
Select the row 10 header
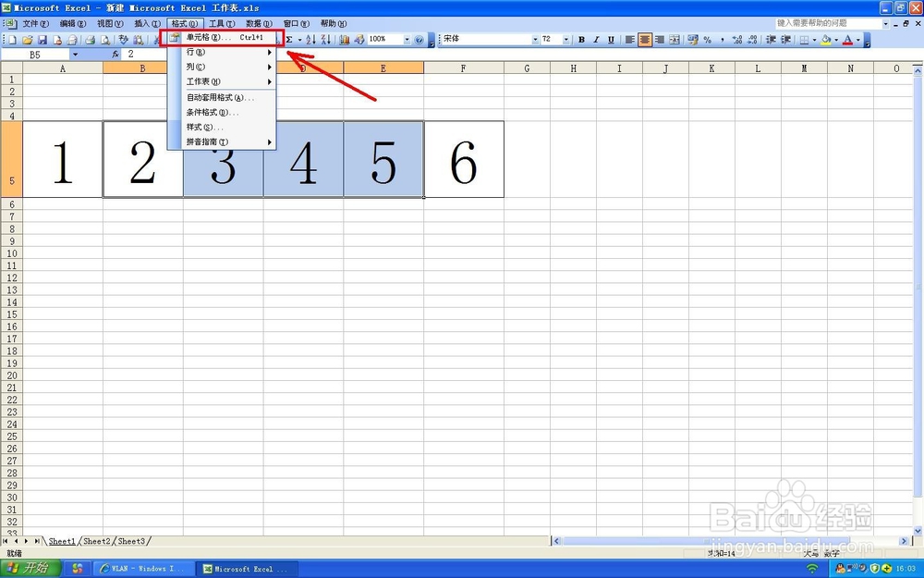point(11,253)
